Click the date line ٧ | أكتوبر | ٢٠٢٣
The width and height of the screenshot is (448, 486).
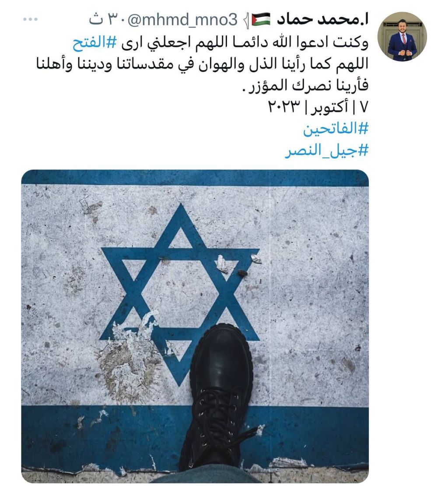(318, 107)
